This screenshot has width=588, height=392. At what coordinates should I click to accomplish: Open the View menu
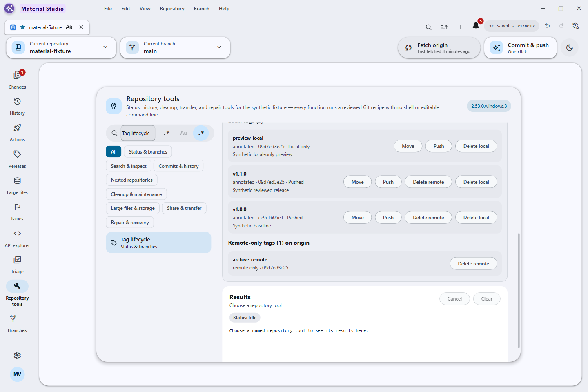145,9
